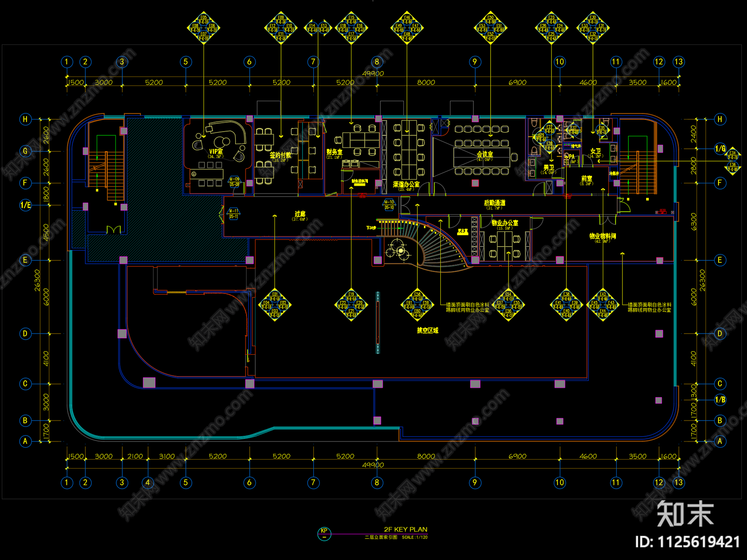Pick the M-10 DS-10 door tag
Screen dimensions: 747x560
pyautogui.click(x=389, y=205)
